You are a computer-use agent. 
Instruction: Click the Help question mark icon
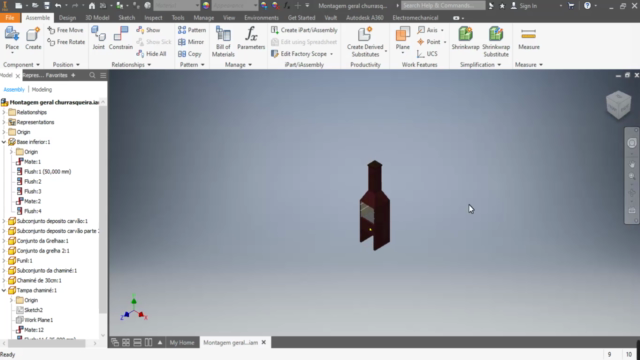(x=587, y=6)
